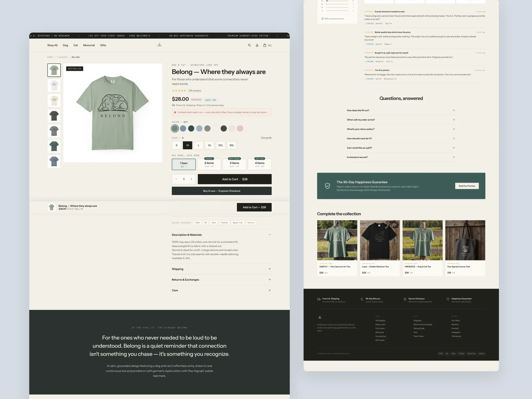Expand 'What's your return policy?' question
This screenshot has height=399, width=532.
[x=401, y=129]
